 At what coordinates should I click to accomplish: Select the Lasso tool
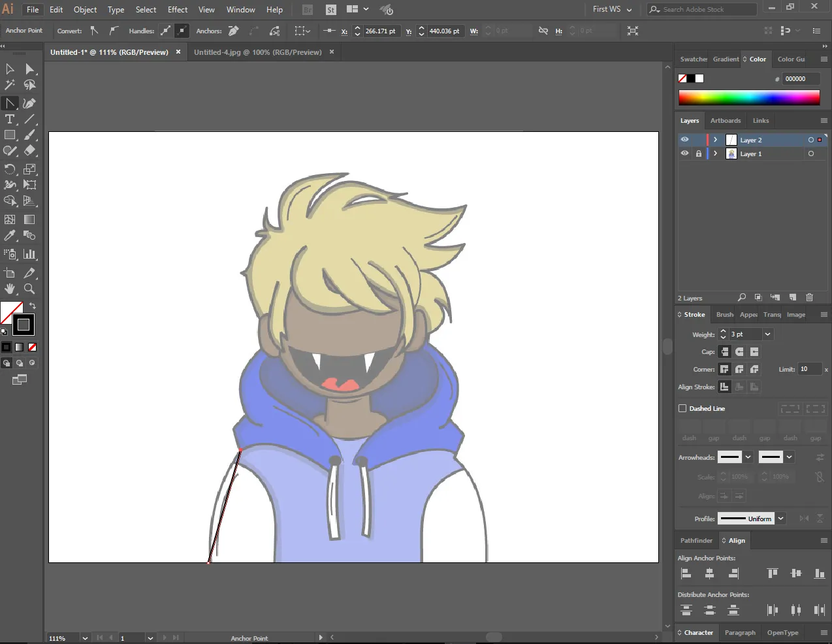point(29,85)
